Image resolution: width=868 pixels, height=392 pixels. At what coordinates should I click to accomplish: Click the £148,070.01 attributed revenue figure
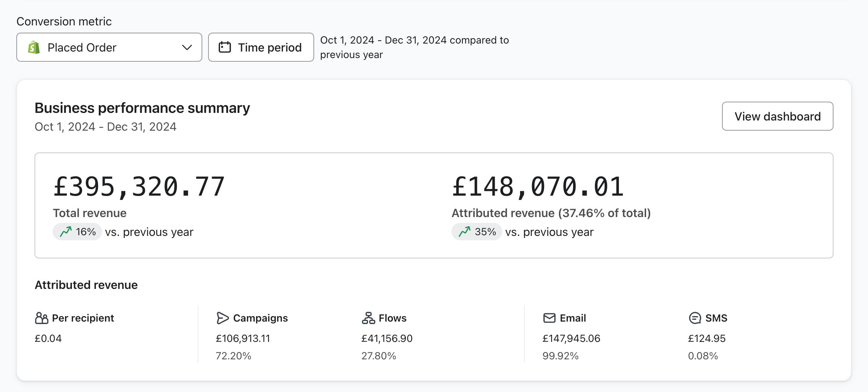click(538, 187)
